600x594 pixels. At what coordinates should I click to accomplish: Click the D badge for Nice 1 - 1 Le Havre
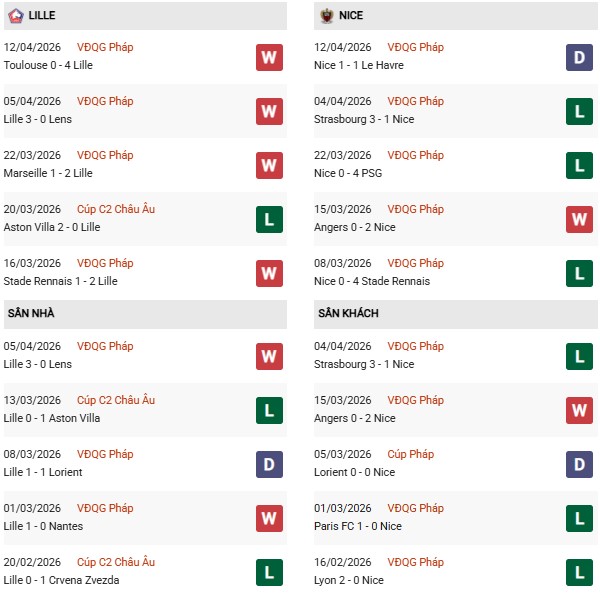[x=580, y=57]
